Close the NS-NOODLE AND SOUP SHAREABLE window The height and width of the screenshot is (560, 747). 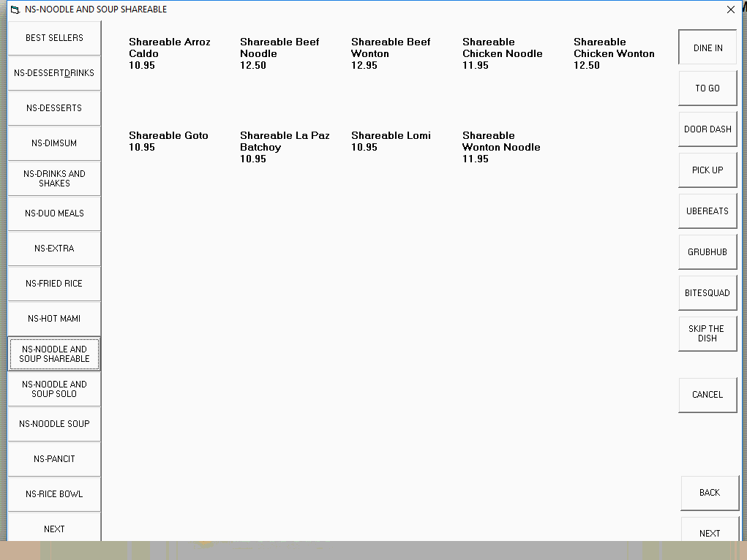click(730, 10)
